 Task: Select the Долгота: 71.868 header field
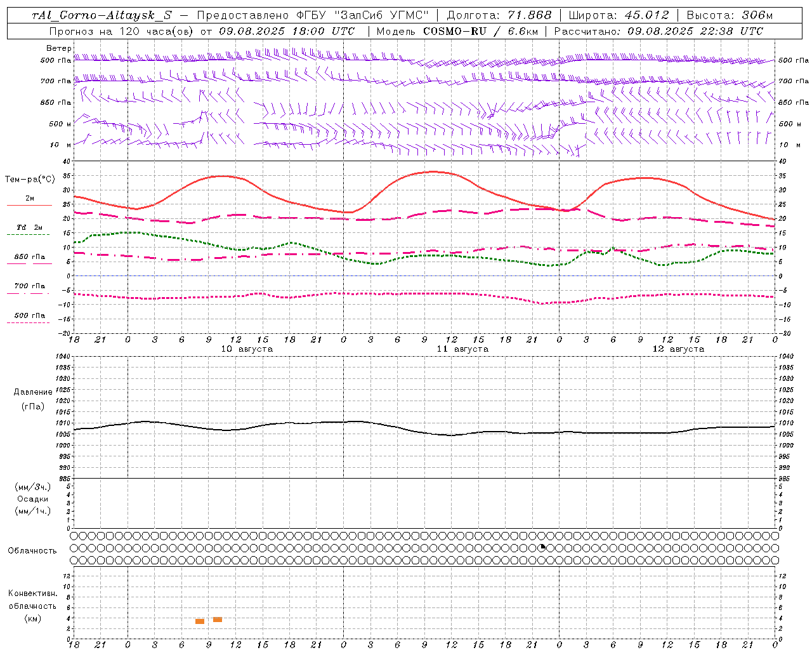click(x=499, y=16)
